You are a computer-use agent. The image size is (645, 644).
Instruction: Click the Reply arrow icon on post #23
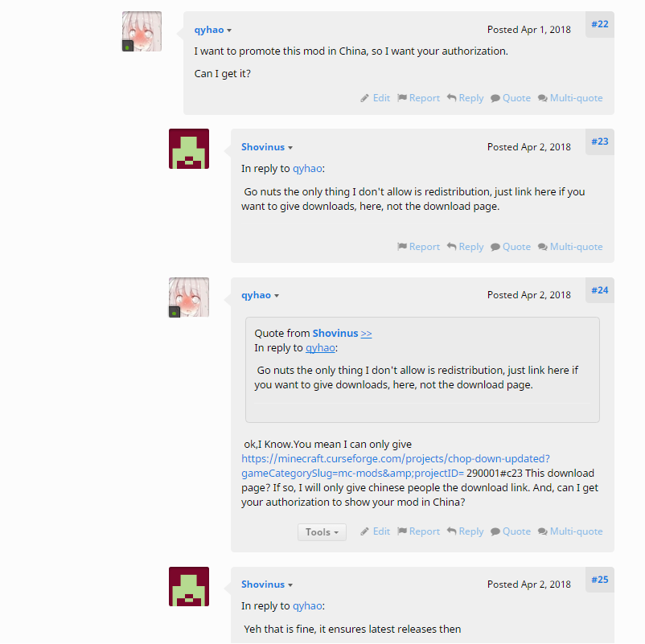(451, 246)
